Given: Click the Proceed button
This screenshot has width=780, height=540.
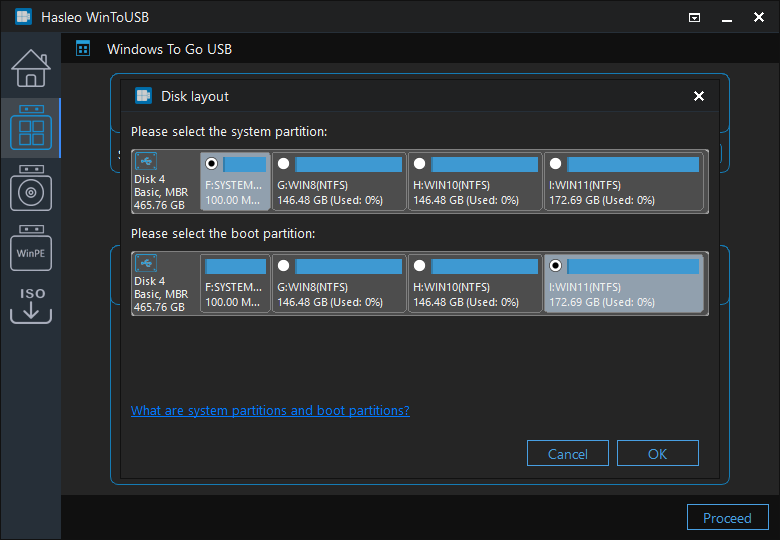Looking at the screenshot, I should tap(727, 518).
